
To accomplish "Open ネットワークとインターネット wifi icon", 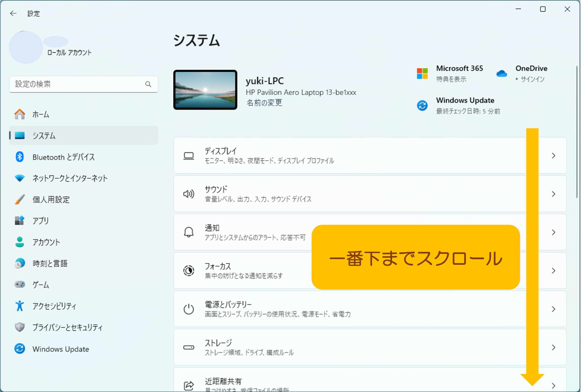I will (20, 178).
